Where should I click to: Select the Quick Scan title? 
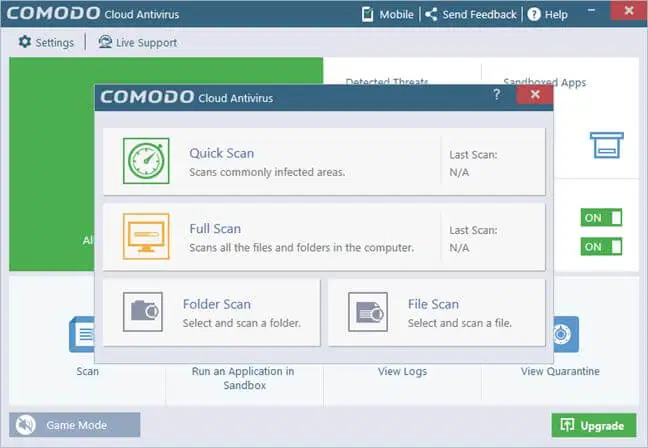222,153
